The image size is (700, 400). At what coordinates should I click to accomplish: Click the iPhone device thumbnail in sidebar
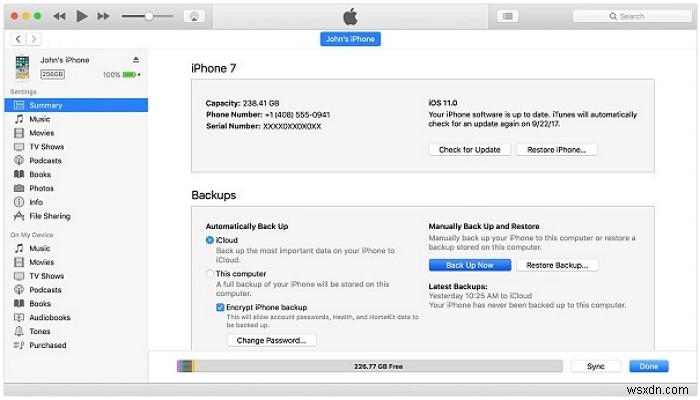pyautogui.click(x=22, y=67)
